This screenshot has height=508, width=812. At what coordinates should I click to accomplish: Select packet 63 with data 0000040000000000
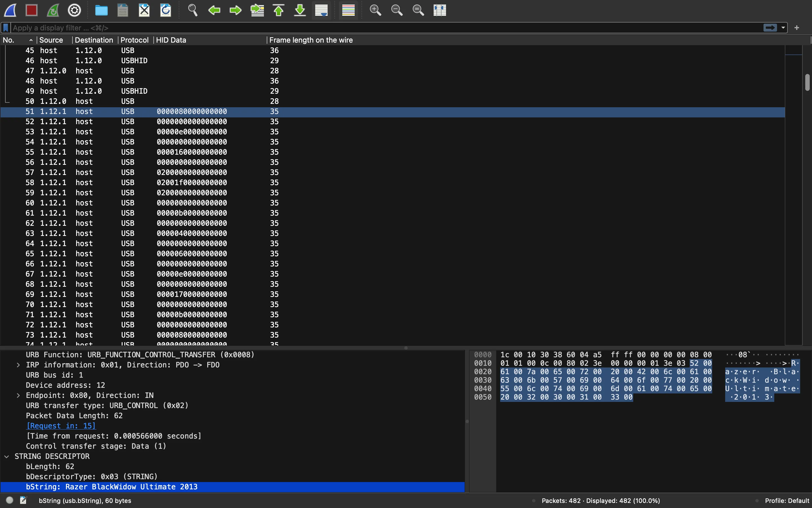pyautogui.click(x=392, y=233)
